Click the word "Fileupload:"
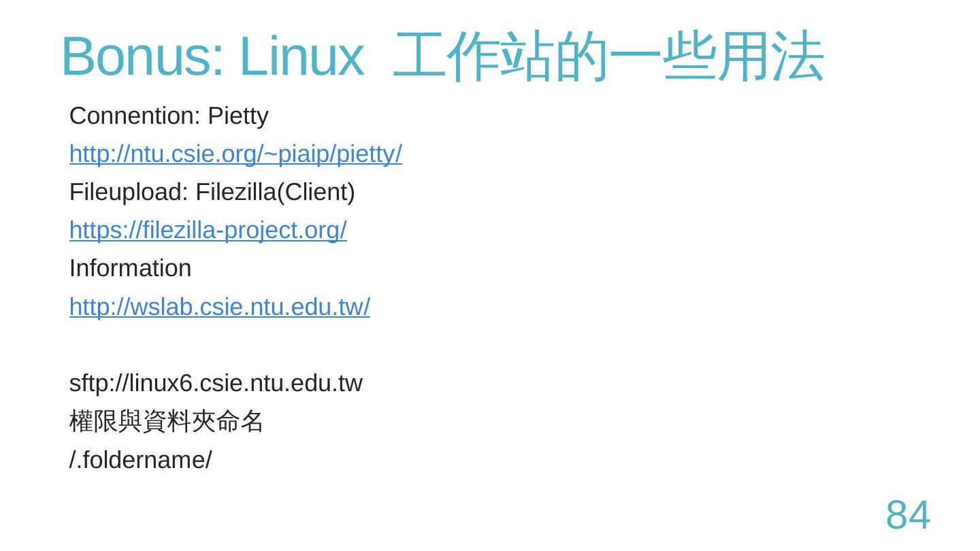 click(129, 192)
